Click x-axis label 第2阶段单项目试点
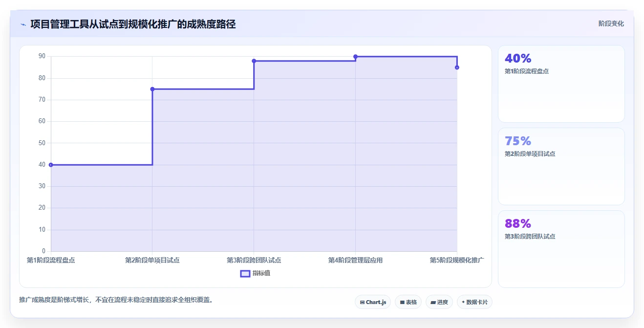The width and height of the screenshot is (644, 328). 152,261
